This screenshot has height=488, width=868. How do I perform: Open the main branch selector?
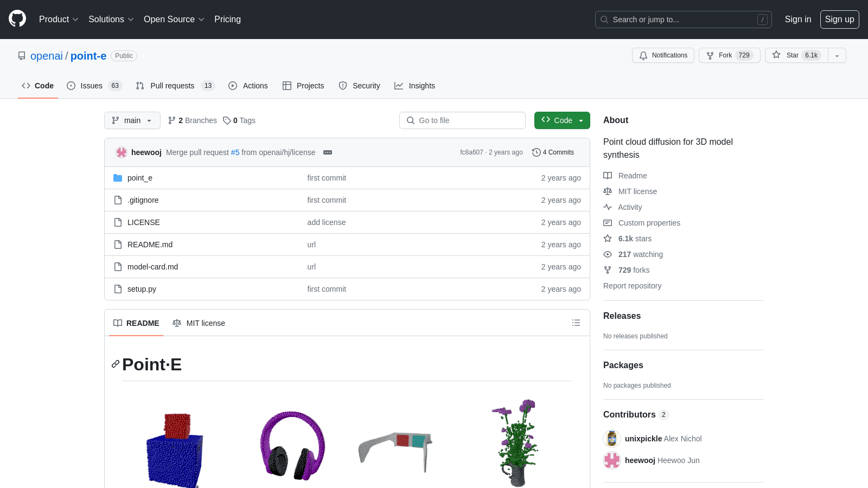click(132, 120)
